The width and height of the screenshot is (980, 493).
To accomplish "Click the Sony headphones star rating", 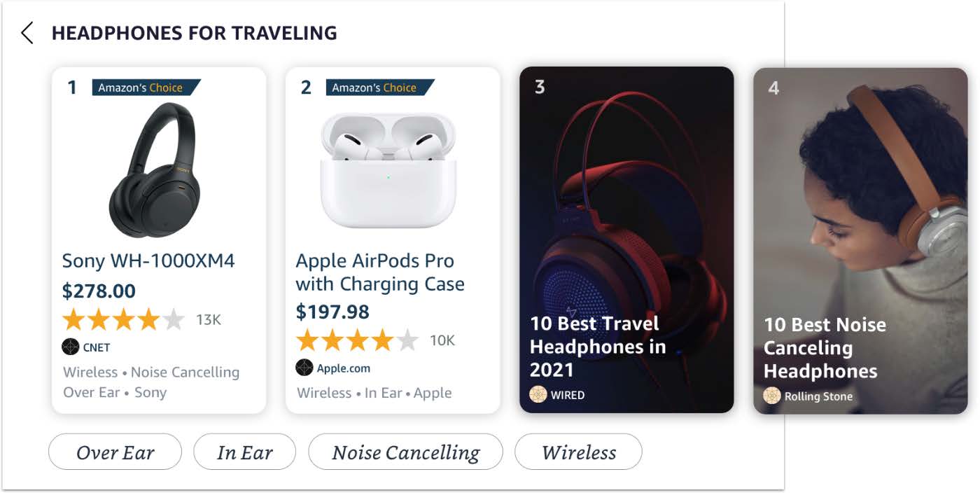I will tap(123, 320).
